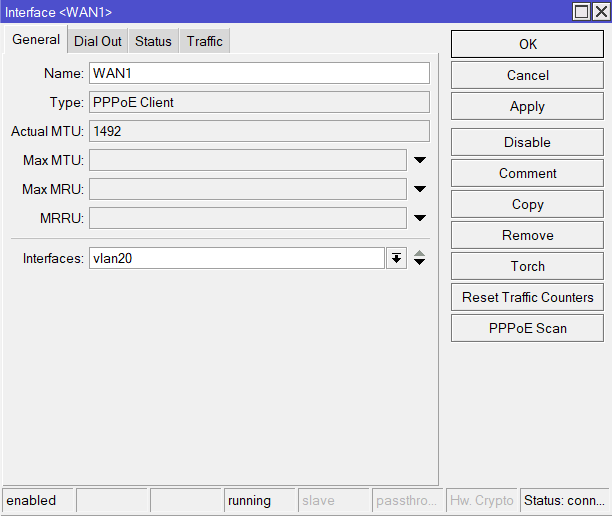The image size is (612, 516).
Task: Select the General tab
Action: (x=36, y=40)
